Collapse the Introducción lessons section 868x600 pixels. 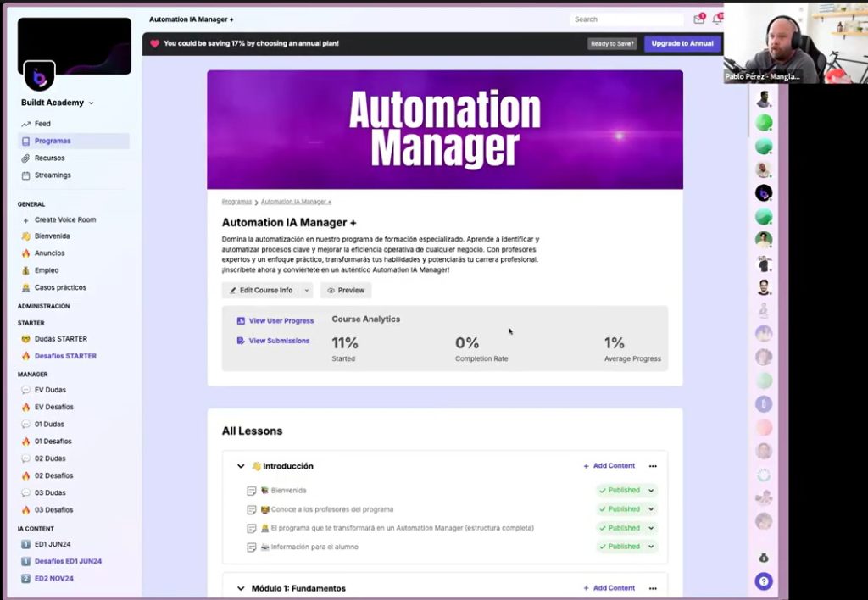click(x=241, y=466)
